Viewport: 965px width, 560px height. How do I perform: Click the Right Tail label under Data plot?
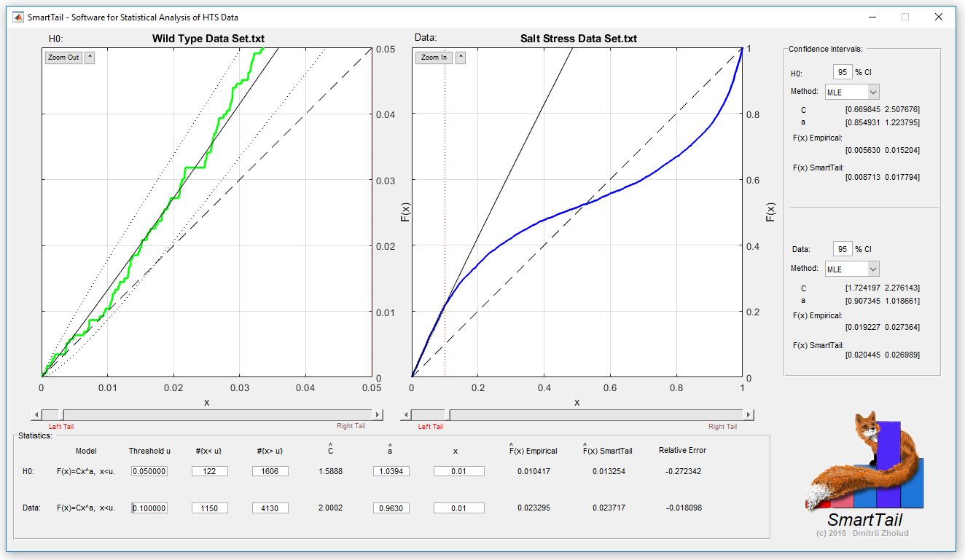coord(722,427)
